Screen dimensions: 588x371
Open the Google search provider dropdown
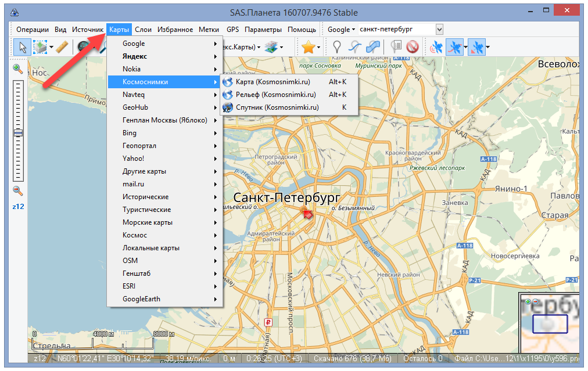click(x=341, y=29)
